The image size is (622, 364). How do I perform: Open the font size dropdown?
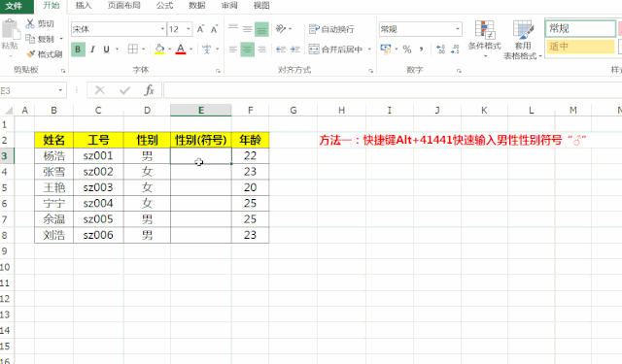coord(189,29)
